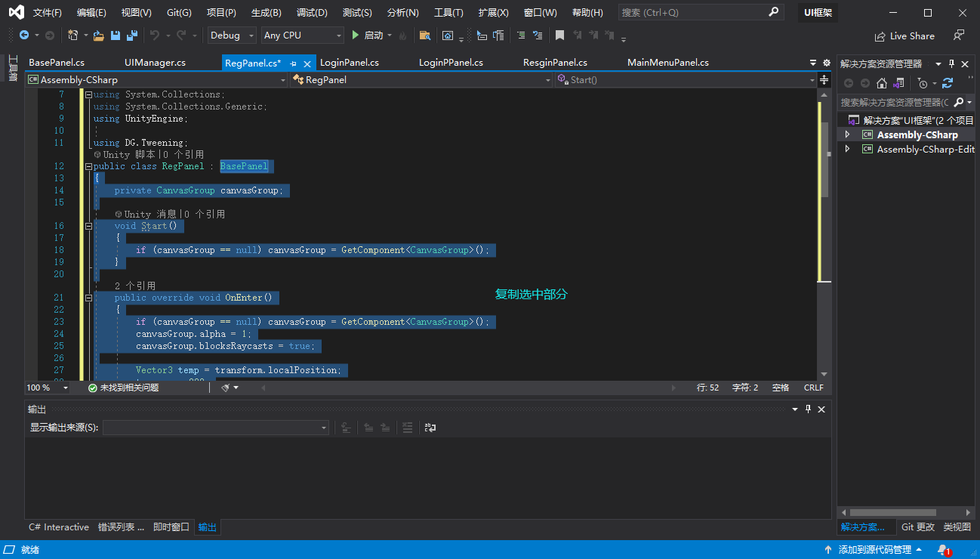980x559 pixels.
Task: Click the save all files icon
Action: pyautogui.click(x=132, y=36)
